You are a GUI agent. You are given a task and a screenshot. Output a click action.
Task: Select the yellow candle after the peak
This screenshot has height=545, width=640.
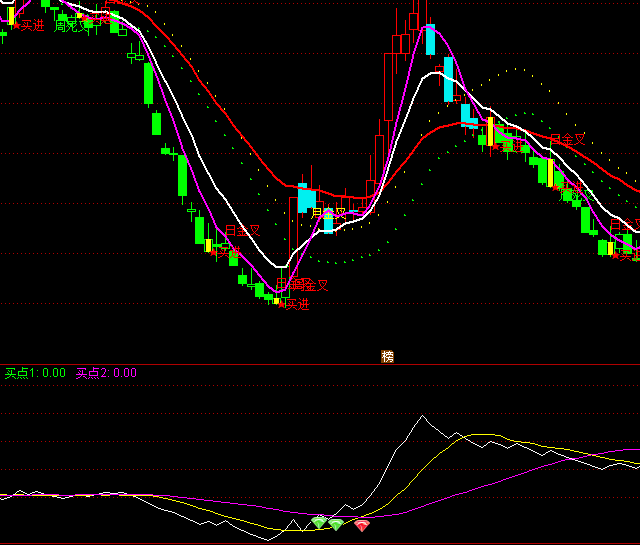point(490,133)
